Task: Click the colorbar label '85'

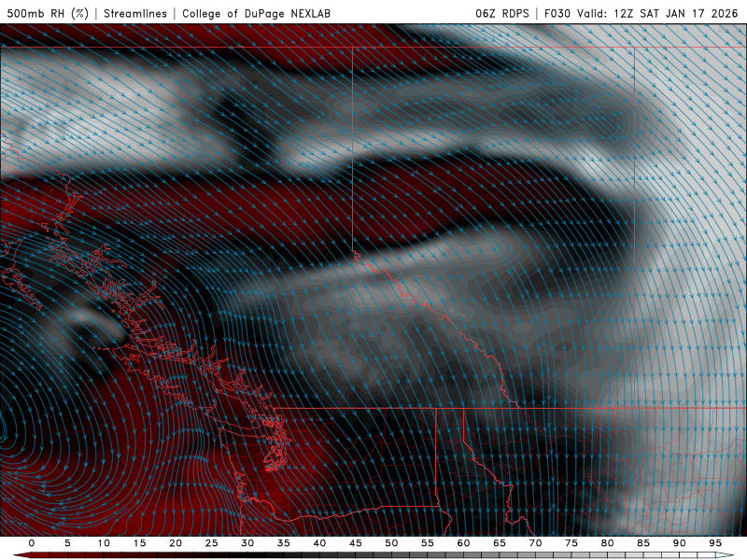Action: [x=643, y=543]
